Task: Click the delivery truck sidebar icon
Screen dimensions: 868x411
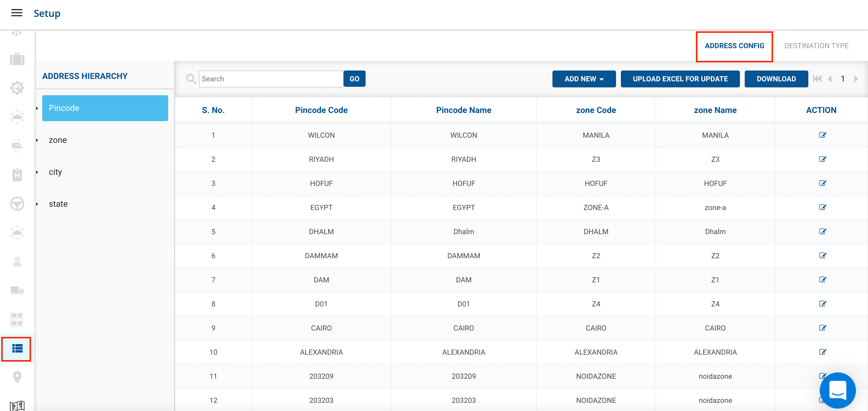Action: click(17, 290)
